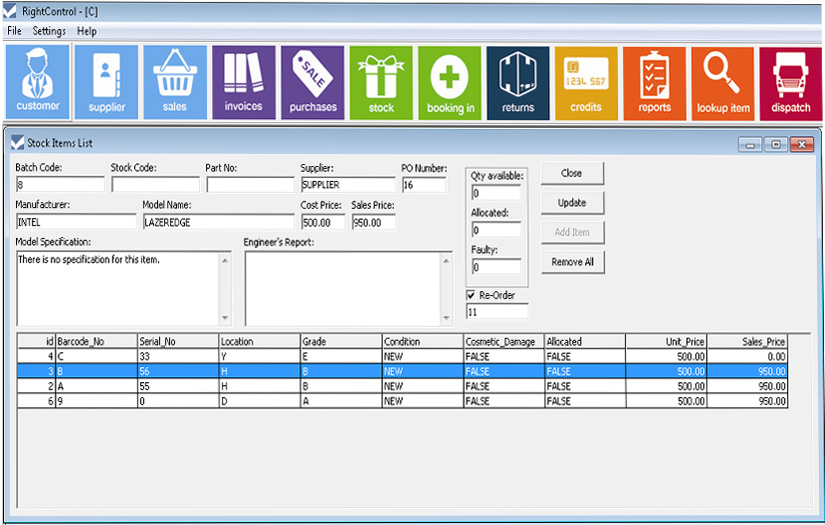825x525 pixels.
Task: Select the row with barcode C
Action: pos(403,356)
